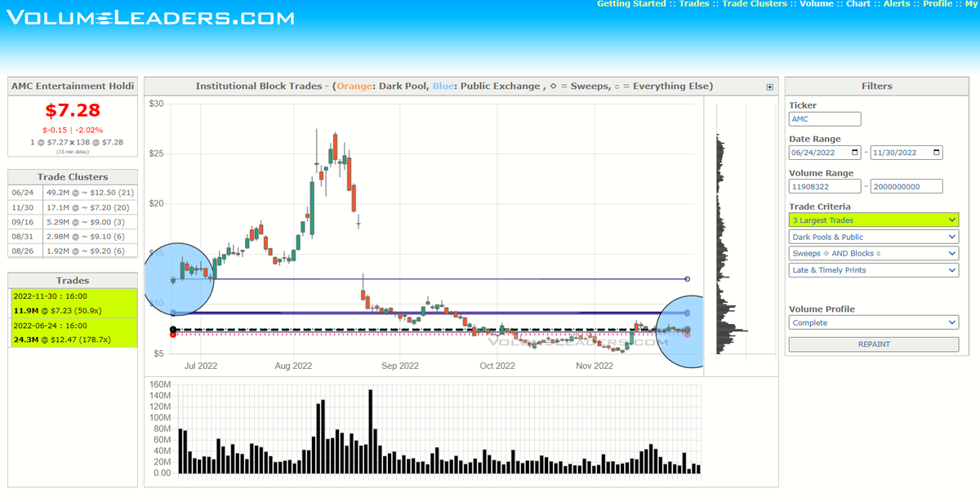Click the tallest volume bar near 150M
The width and height of the screenshot is (980, 502).
pyautogui.click(x=371, y=431)
